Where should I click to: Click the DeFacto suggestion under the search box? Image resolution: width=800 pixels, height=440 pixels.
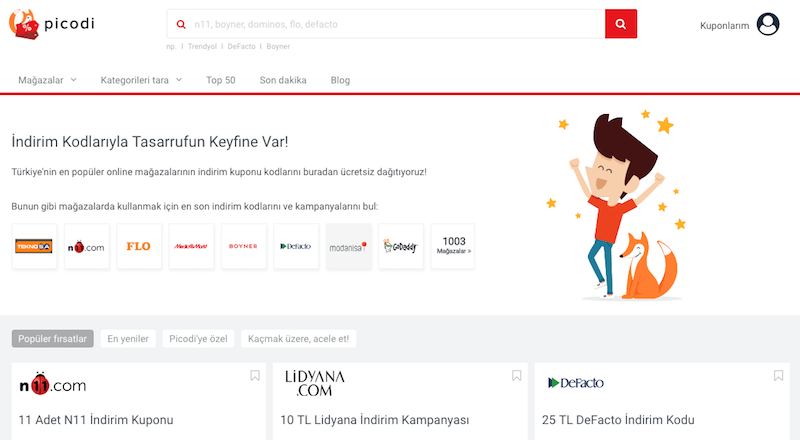pos(241,46)
